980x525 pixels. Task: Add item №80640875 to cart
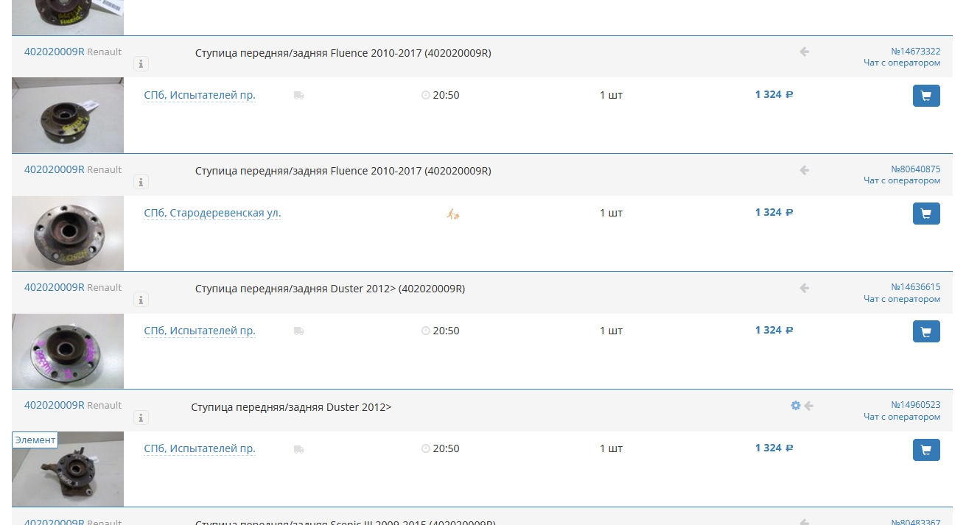(926, 214)
